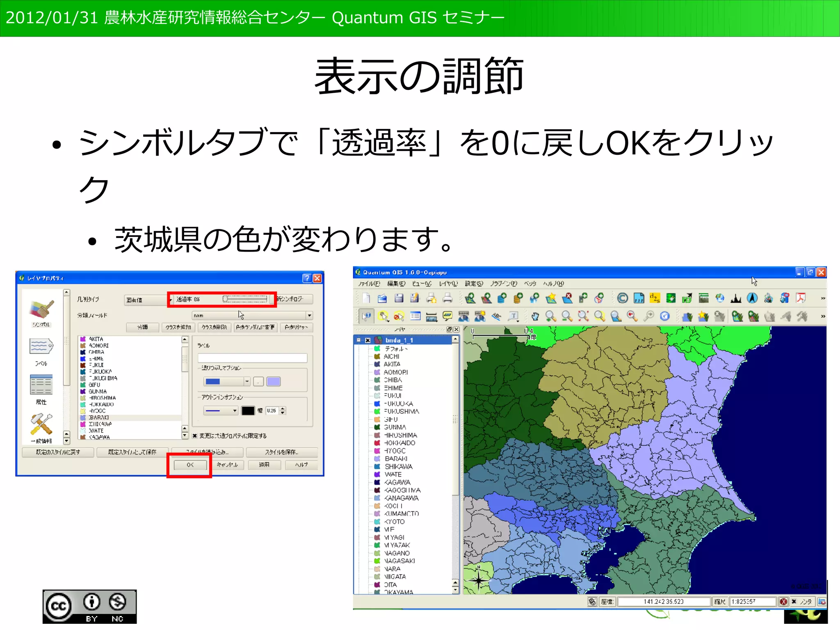Select the Pan Map hand tool
The image size is (840, 630).
tap(535, 316)
